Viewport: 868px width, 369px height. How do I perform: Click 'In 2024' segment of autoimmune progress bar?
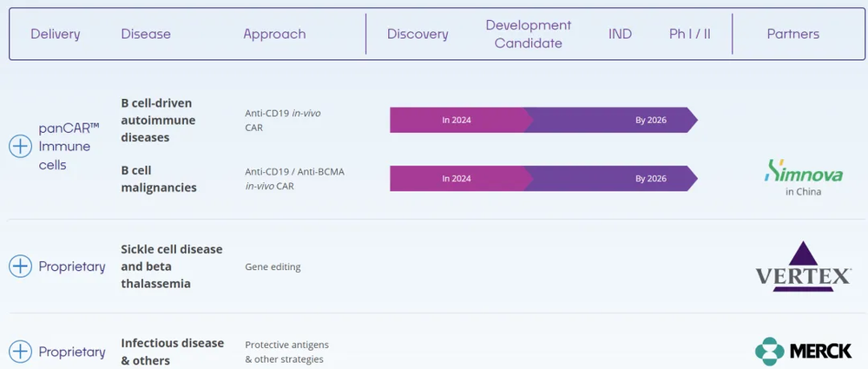click(x=457, y=120)
